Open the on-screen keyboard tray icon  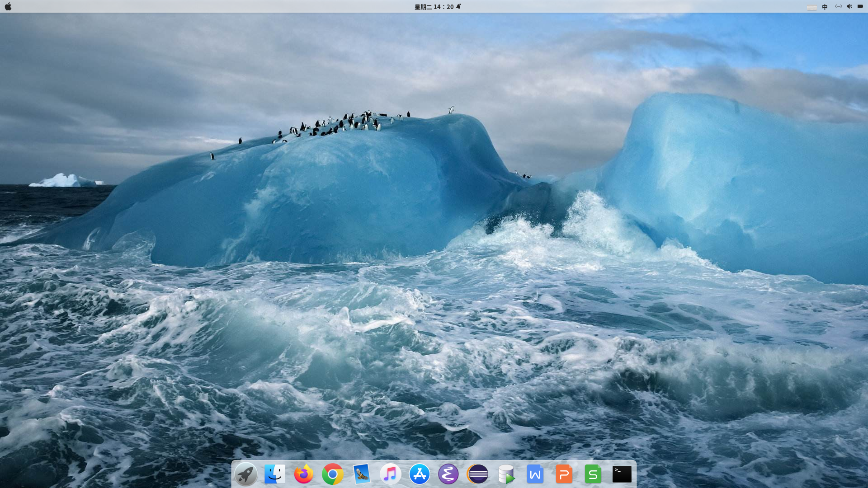(812, 7)
